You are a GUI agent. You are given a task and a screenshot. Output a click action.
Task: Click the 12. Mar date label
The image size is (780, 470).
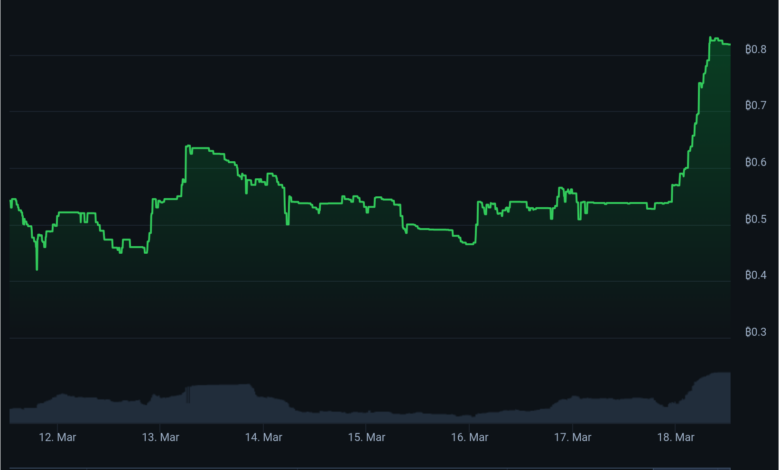pyautogui.click(x=57, y=437)
